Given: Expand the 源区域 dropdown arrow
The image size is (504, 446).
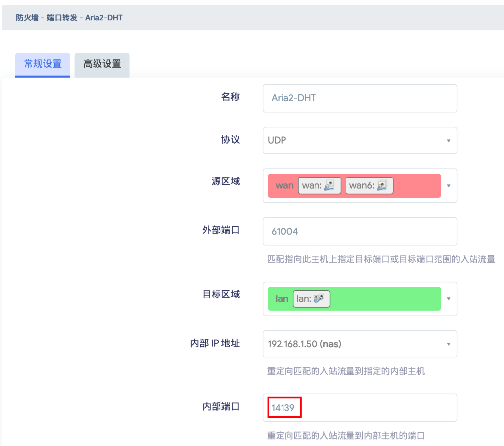Looking at the screenshot, I should click(448, 186).
